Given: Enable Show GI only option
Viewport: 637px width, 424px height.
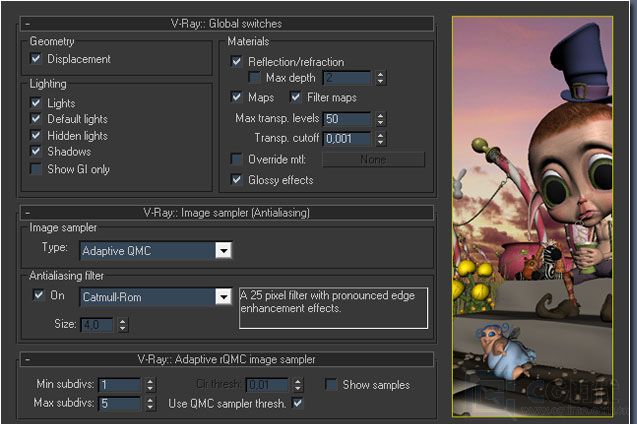Looking at the screenshot, I should pyautogui.click(x=37, y=170).
